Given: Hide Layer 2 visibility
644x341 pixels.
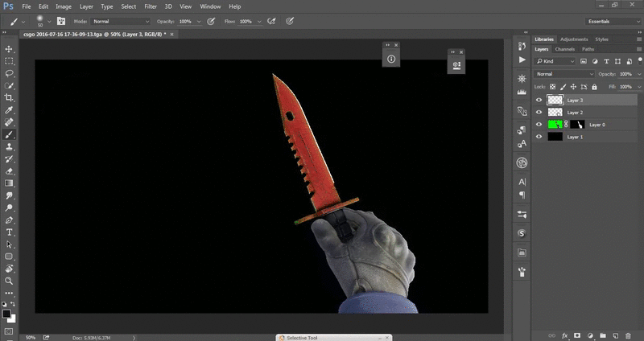Looking at the screenshot, I should 539,112.
